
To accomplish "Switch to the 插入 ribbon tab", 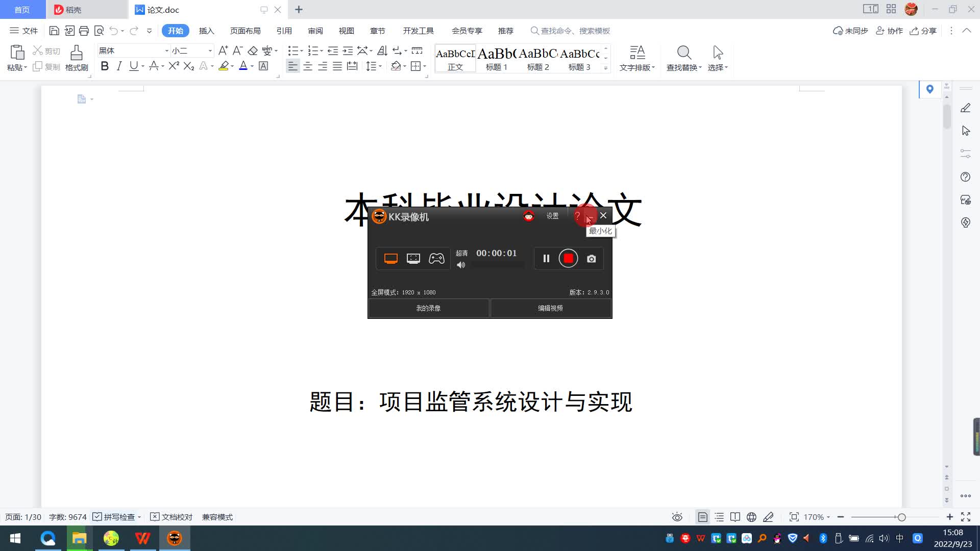I will [x=206, y=31].
